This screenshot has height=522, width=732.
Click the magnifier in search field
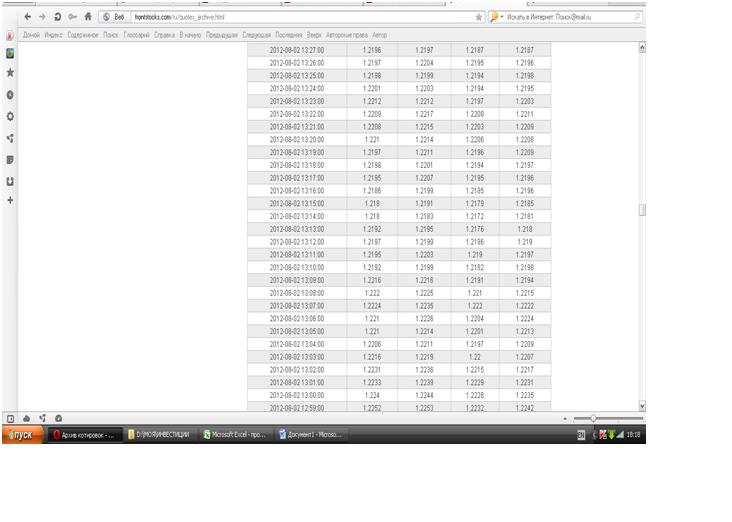637,17
